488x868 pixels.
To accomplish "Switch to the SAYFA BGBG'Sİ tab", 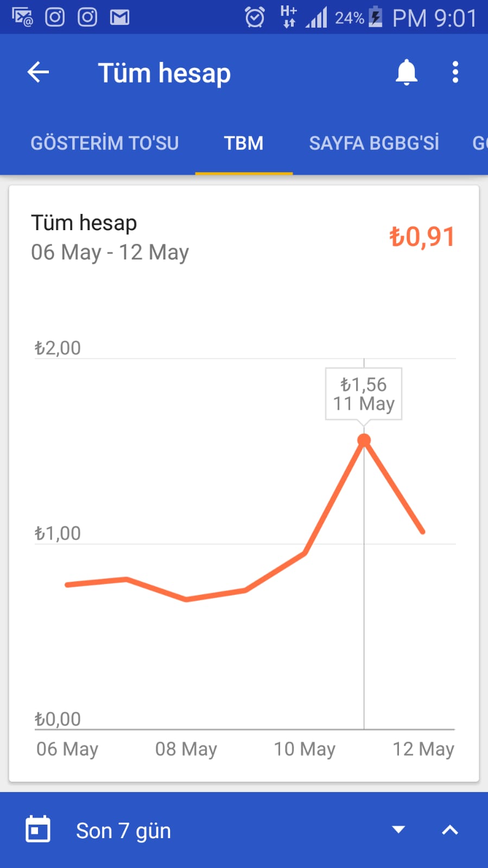I will [x=374, y=143].
